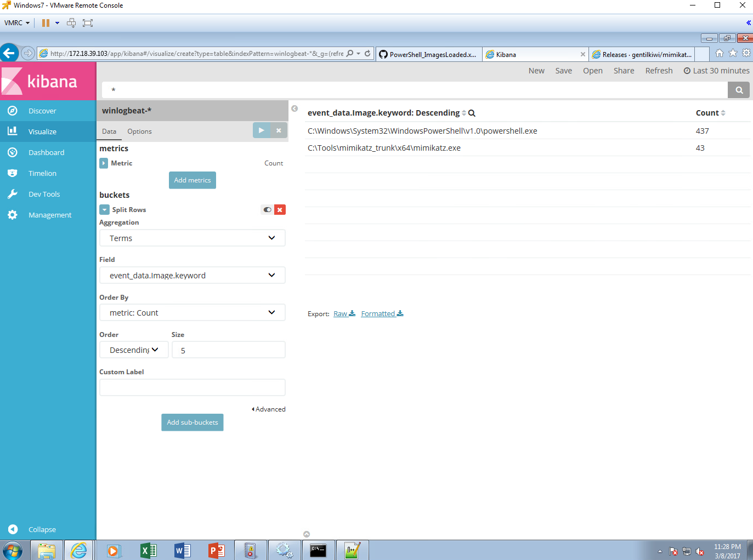This screenshot has height=560, width=753.
Task: Open the Management gear icon
Action: 13,215
